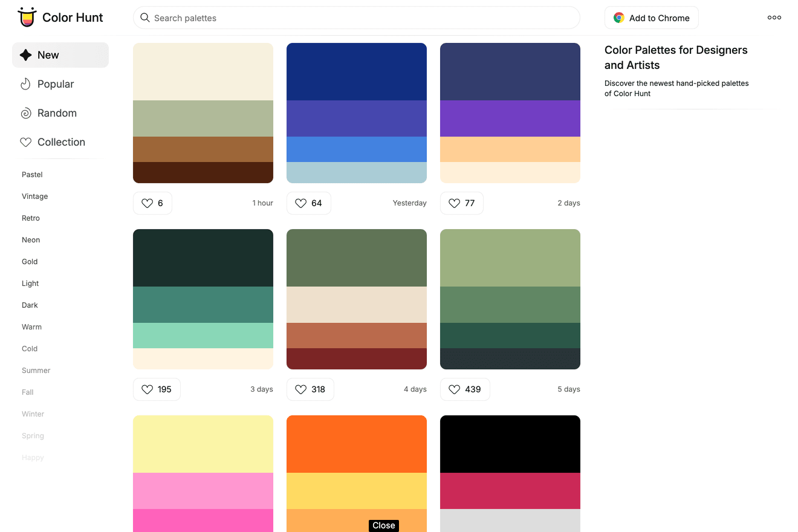Screen dimensions: 798x532
Task: Filter by the Dark tag
Action: tap(30, 305)
